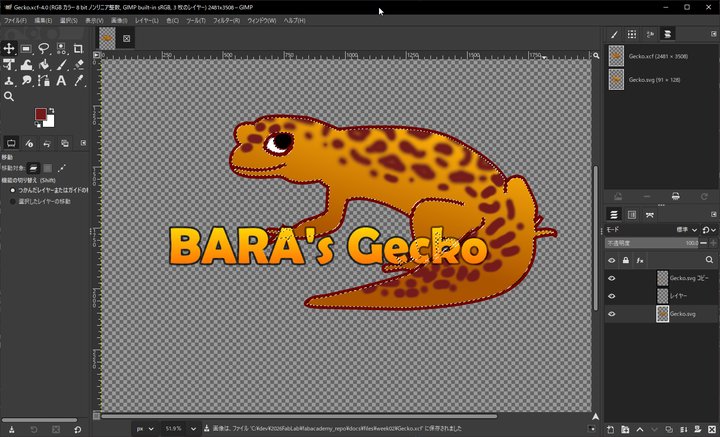Decrease opacity with the minus button
Viewport: 720px width, 437px height.
(703, 243)
